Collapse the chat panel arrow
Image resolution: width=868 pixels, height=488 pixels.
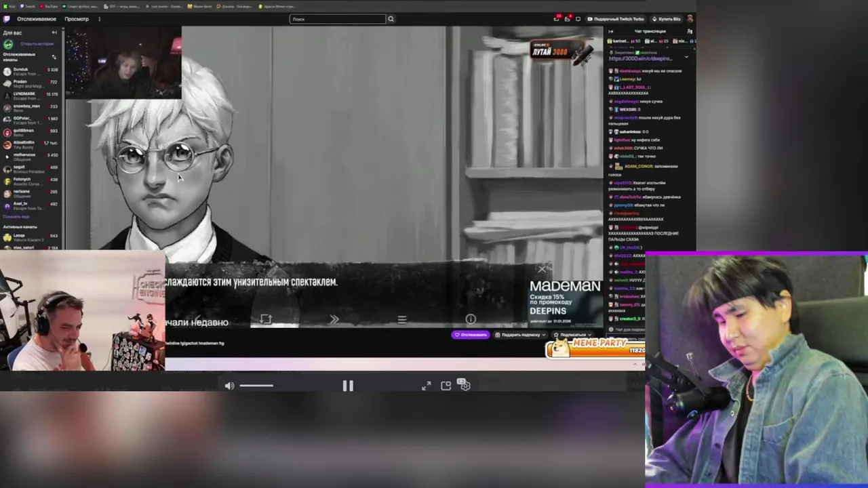(x=610, y=31)
